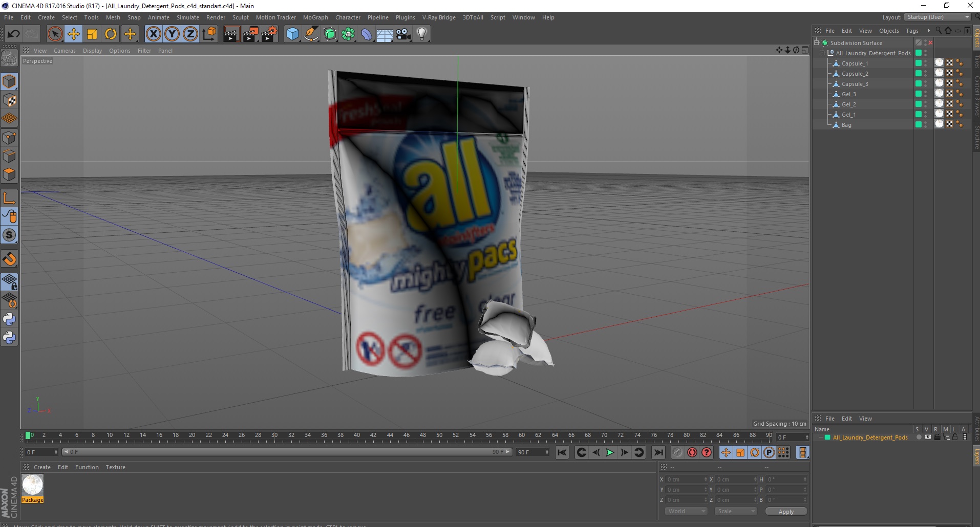Toggle Y axis lock

(x=172, y=34)
